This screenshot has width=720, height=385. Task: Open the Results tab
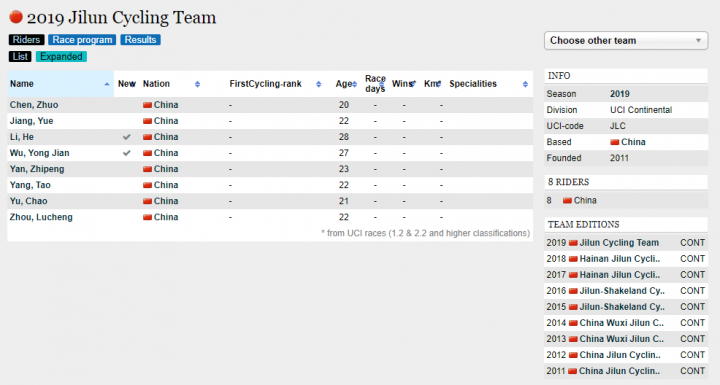click(141, 40)
